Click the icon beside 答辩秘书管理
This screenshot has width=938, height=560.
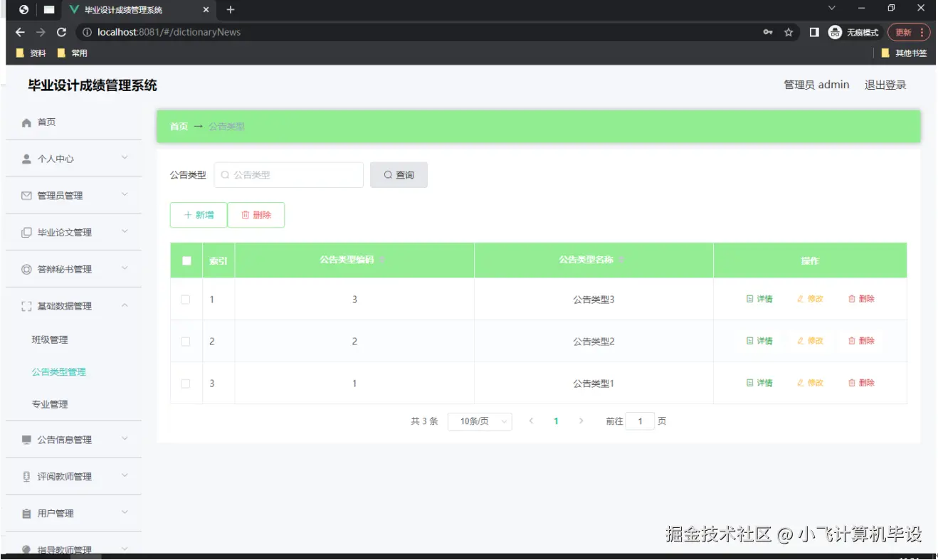(x=26, y=269)
